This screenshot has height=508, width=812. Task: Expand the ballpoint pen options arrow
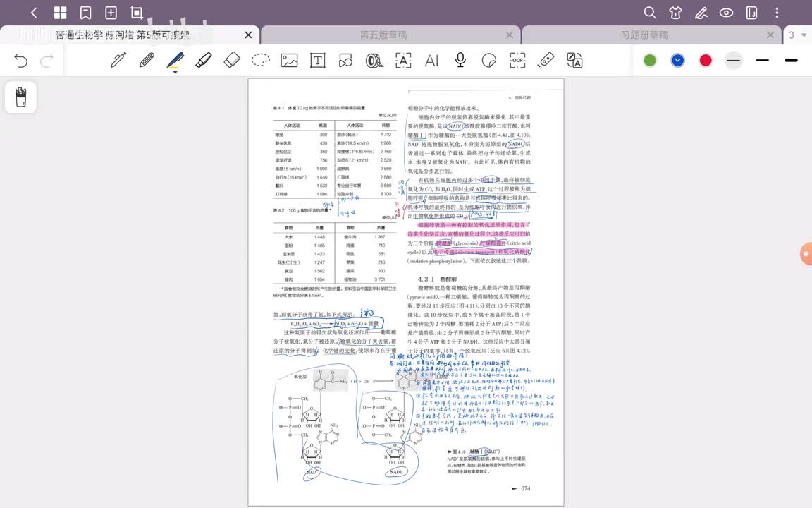click(x=175, y=72)
